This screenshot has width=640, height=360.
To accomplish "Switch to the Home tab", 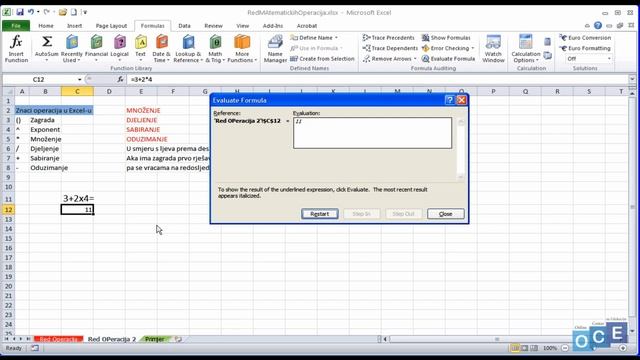I will [46, 26].
